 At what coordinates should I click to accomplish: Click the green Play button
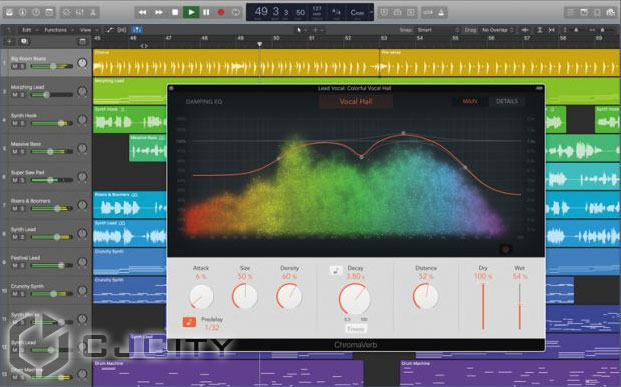(191, 12)
